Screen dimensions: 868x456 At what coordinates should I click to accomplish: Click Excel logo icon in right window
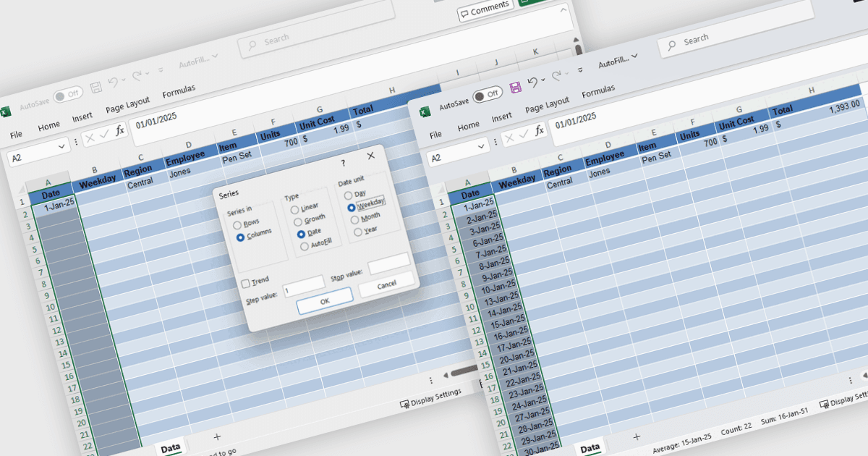(x=425, y=111)
